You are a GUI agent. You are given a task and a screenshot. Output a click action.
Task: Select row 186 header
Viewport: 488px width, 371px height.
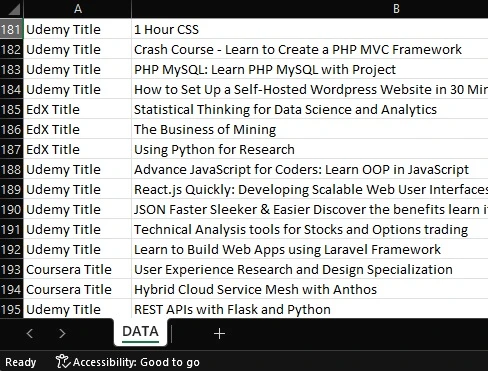(11, 129)
